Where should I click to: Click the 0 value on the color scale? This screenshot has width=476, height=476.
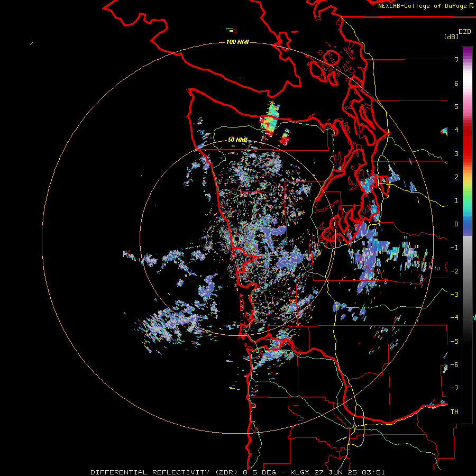(456, 224)
